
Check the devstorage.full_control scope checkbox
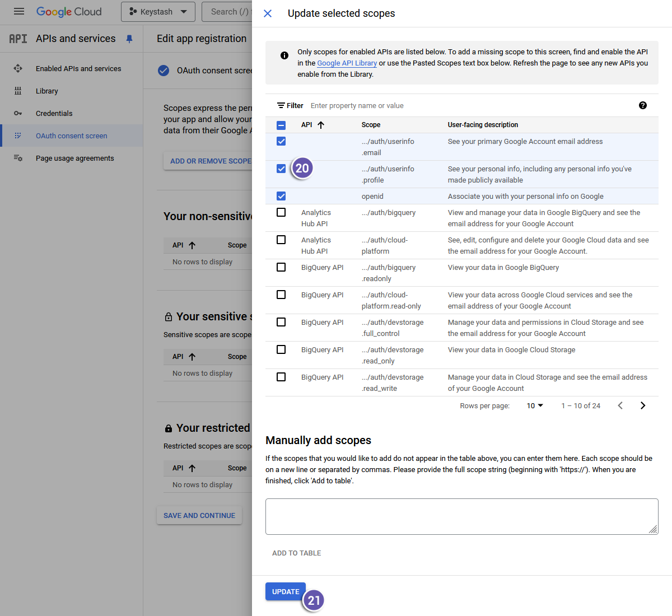[x=281, y=322]
